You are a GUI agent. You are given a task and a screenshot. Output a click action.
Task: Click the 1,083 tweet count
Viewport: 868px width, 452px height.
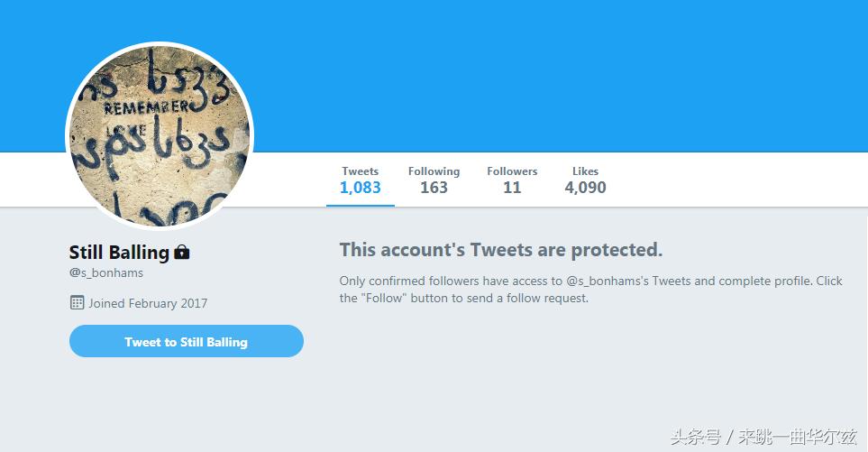(x=360, y=188)
